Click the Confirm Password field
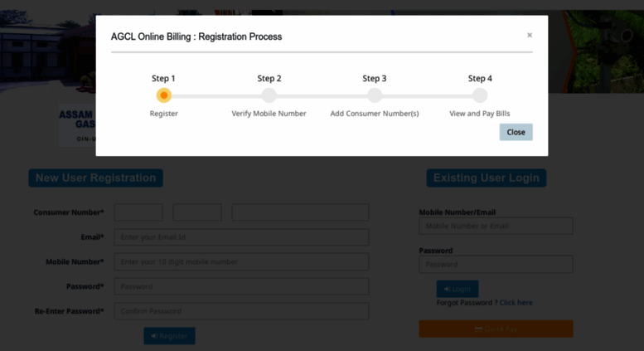 tap(241, 312)
